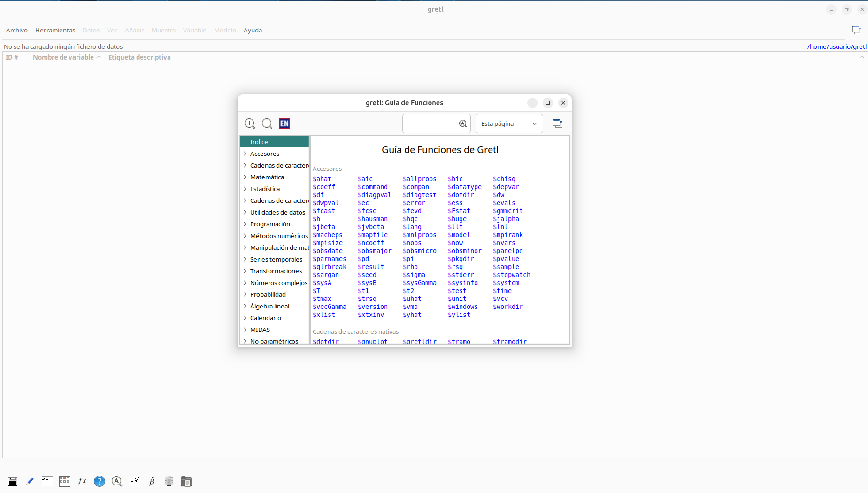This screenshot has height=493, width=868.
Task: Open the Herramientas menu
Action: [55, 30]
